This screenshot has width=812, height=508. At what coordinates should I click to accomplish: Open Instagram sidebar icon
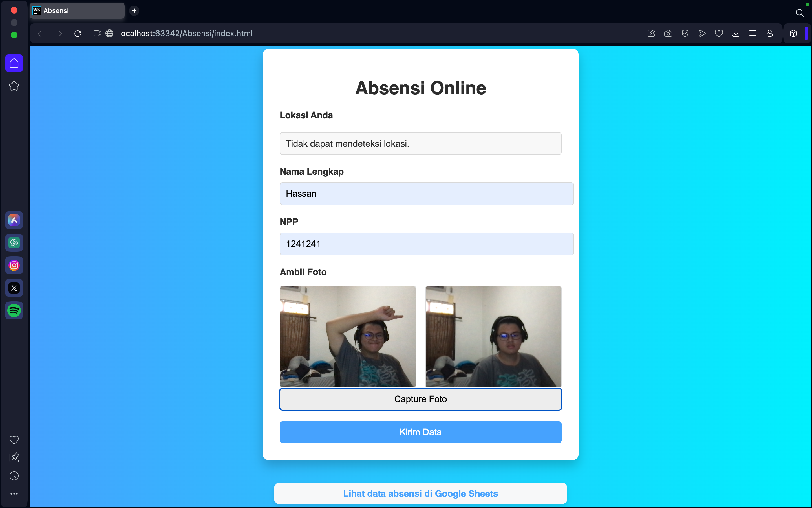click(x=14, y=265)
